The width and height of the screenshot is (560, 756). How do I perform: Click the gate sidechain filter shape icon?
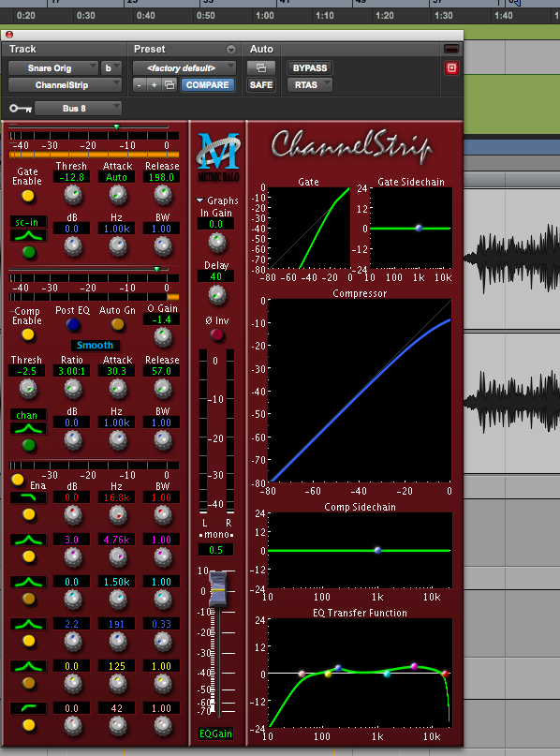point(28,236)
